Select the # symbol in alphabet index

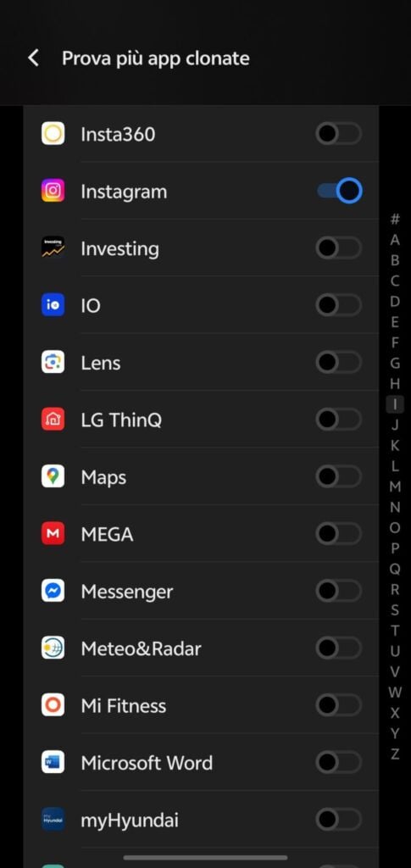[x=395, y=220]
